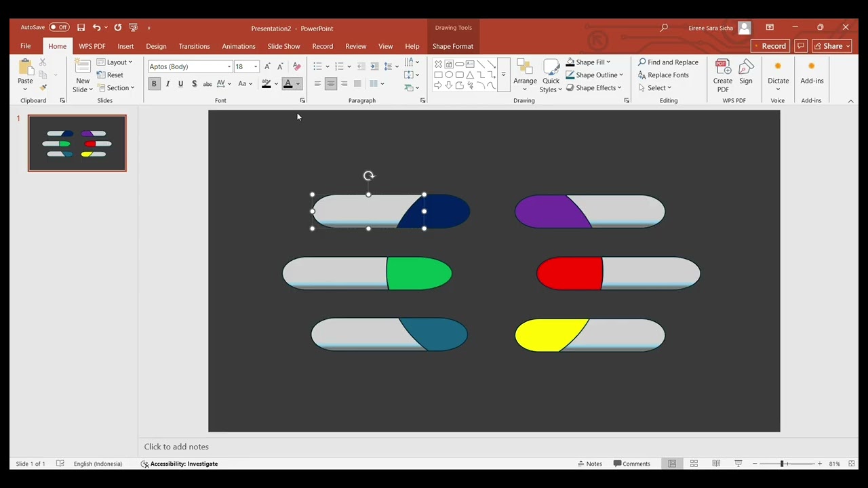868x488 pixels.
Task: Expand the Section dropdown
Action: click(116, 88)
